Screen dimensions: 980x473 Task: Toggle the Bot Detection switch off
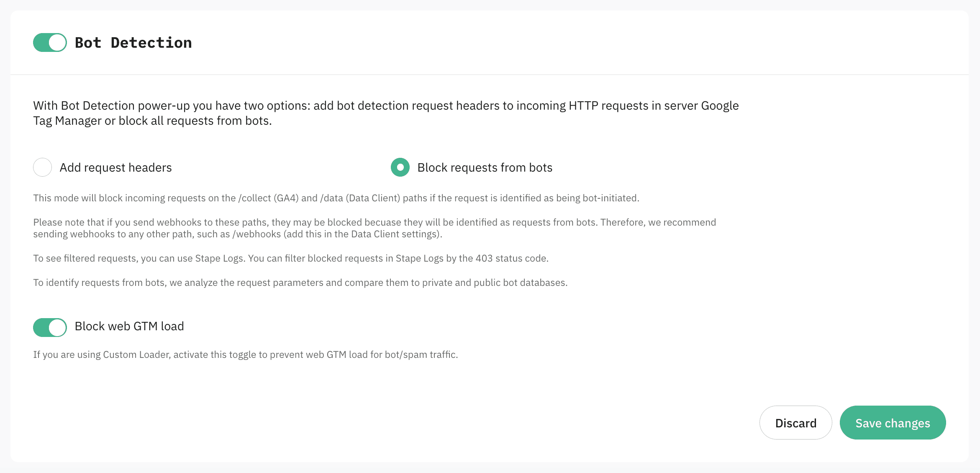(50, 43)
